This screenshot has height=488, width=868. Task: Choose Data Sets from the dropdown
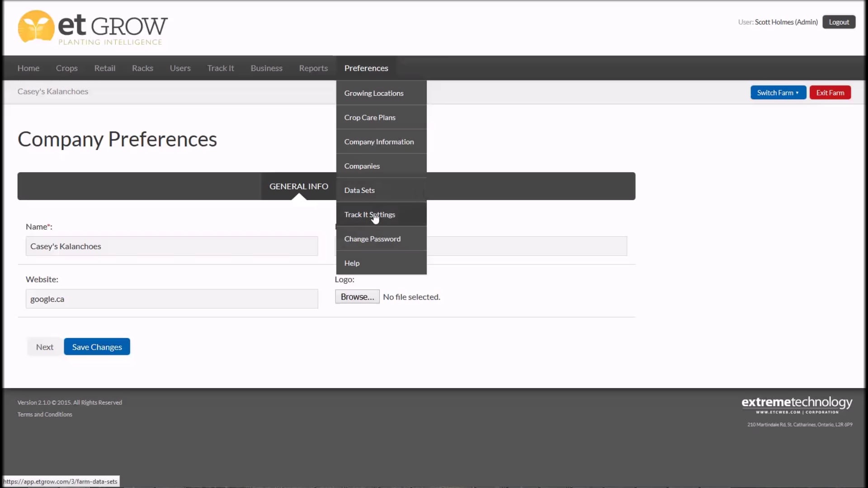pyautogui.click(x=359, y=190)
